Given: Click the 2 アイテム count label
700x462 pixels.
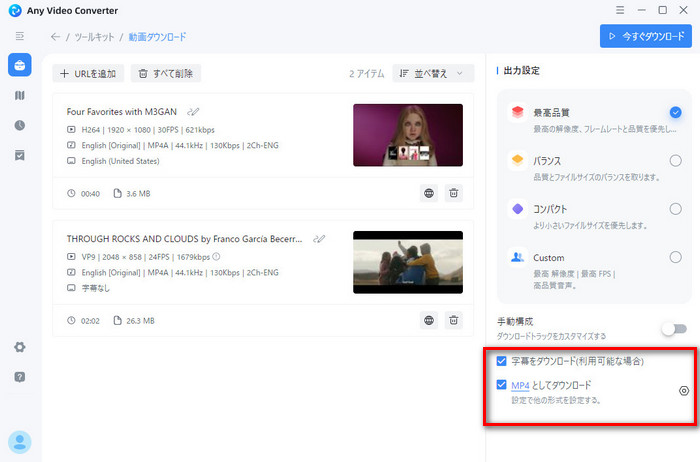Looking at the screenshot, I should (367, 74).
